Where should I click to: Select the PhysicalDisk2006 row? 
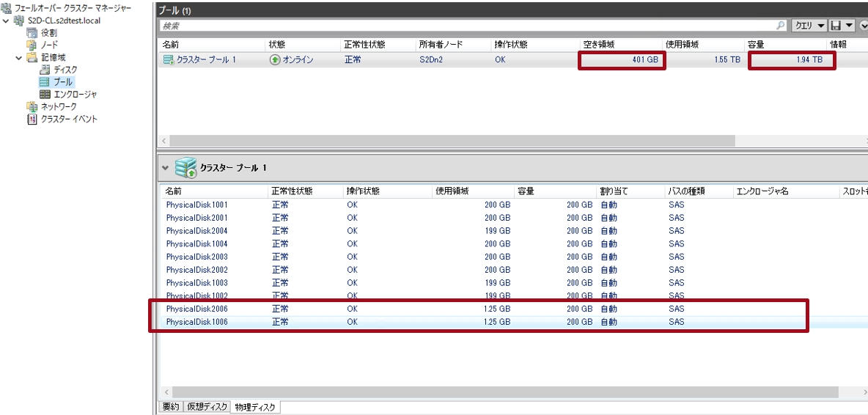196,309
